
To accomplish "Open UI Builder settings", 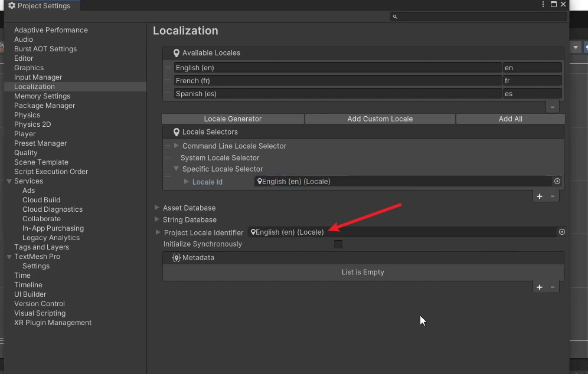I will point(30,294).
